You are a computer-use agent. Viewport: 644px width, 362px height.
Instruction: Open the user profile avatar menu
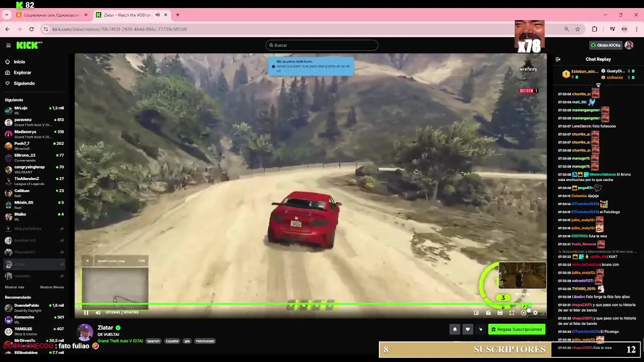629,45
